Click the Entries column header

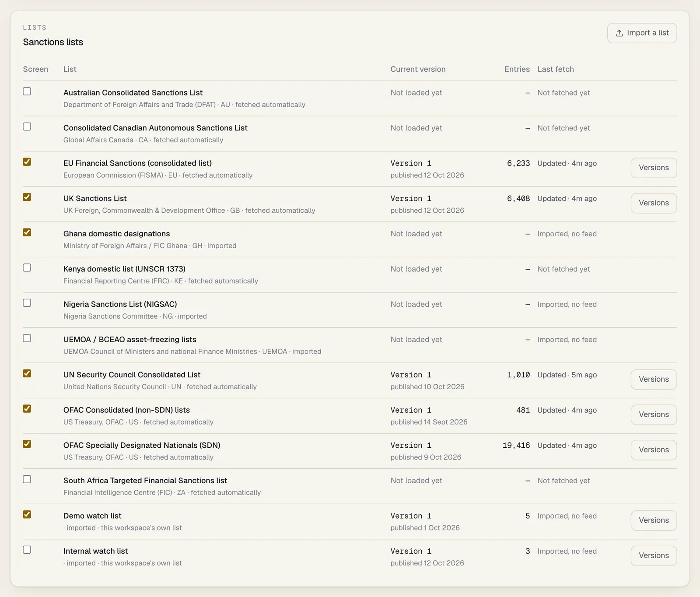click(517, 69)
